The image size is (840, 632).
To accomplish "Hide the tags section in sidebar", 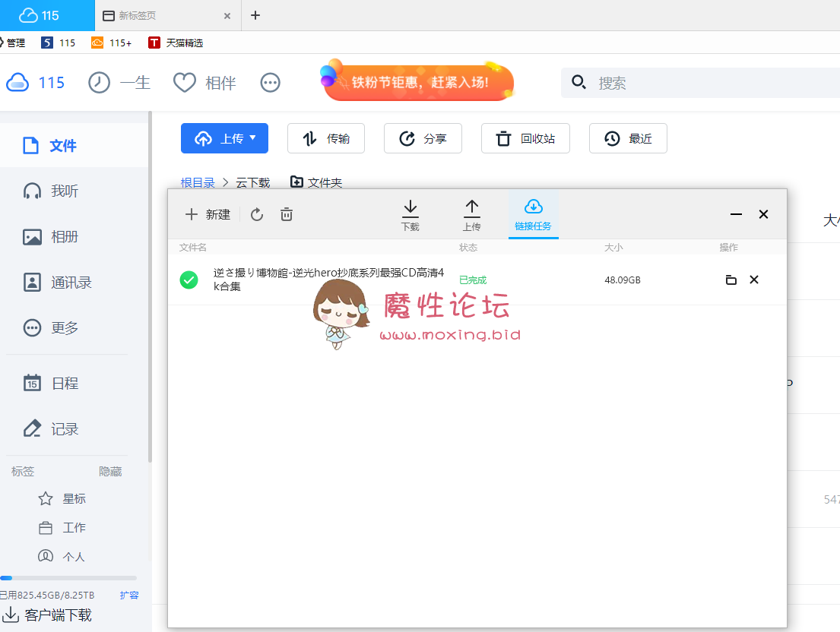I will (x=110, y=472).
